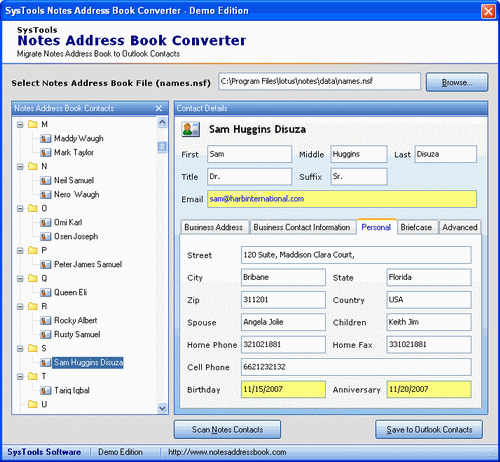Collapse the M group in the tree
The width and height of the screenshot is (500, 462).
click(x=20, y=125)
